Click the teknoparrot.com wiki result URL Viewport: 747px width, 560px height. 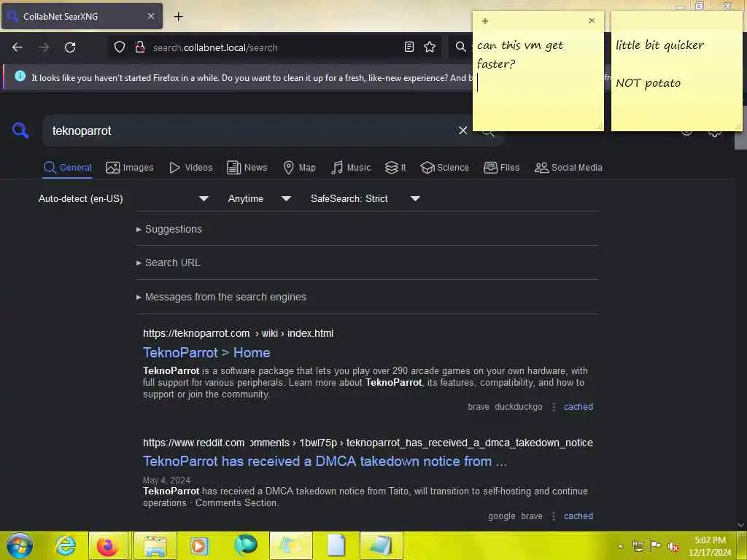click(239, 333)
